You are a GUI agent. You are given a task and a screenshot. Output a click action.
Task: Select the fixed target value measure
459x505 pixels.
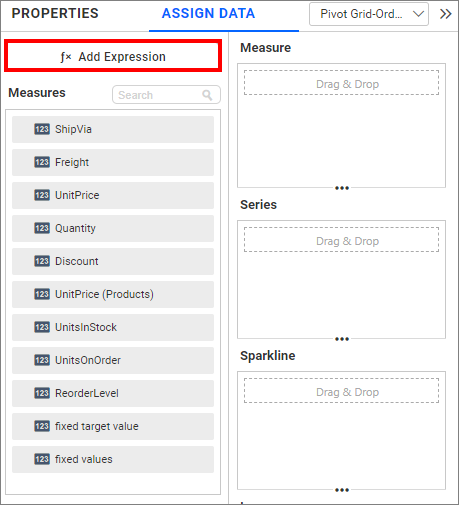(113, 426)
